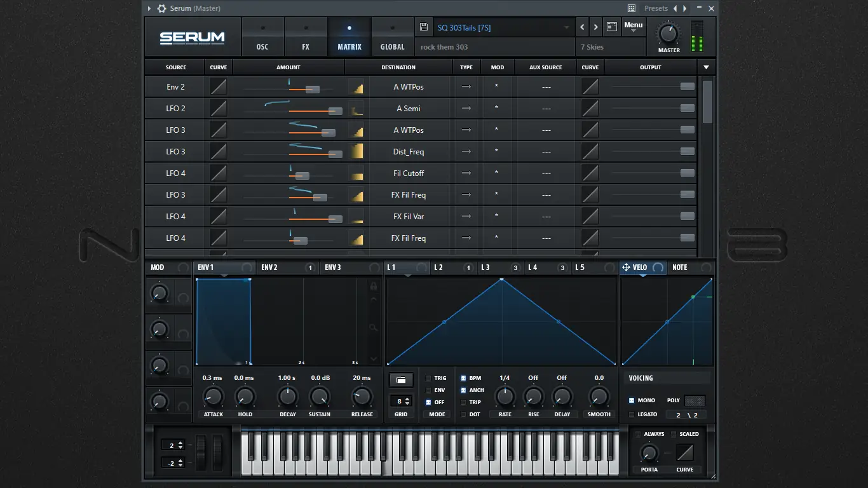
Task: Enable the TRIG LFO mode checkbox
Action: click(x=428, y=378)
